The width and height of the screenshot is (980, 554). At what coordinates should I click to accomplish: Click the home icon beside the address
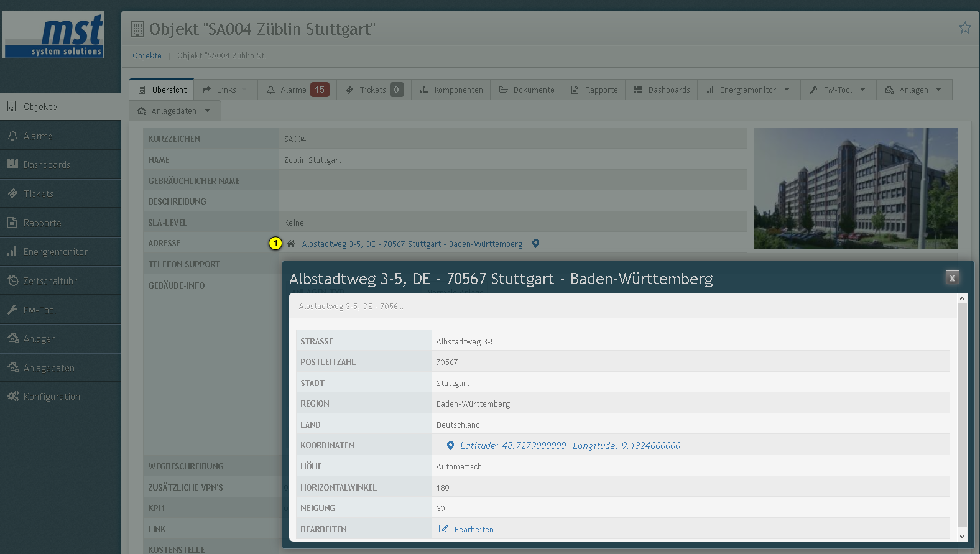(291, 244)
